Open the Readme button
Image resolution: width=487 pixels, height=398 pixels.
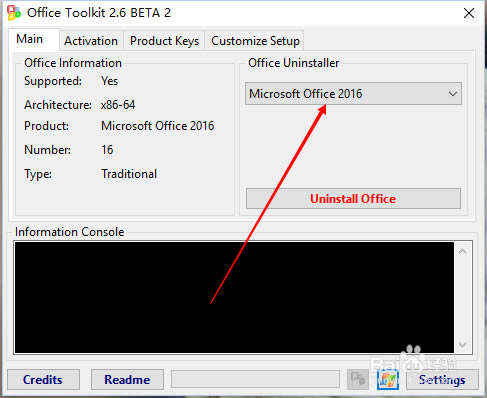(x=127, y=380)
